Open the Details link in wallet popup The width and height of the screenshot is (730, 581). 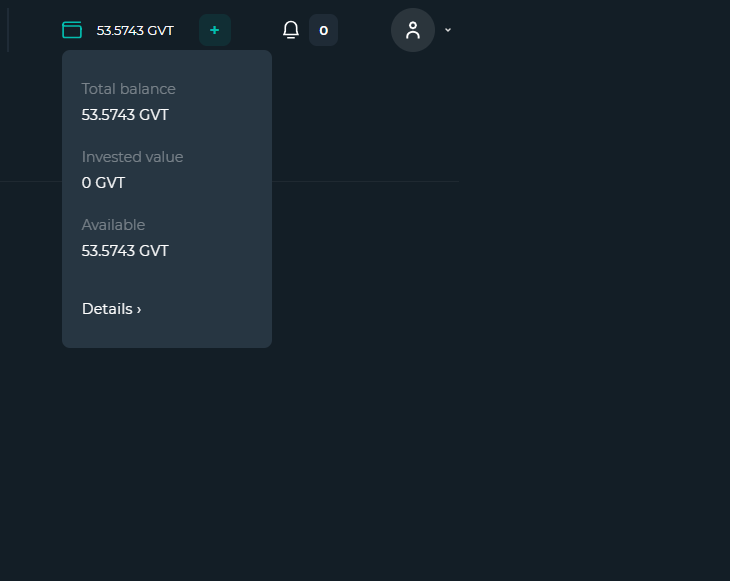tap(111, 309)
